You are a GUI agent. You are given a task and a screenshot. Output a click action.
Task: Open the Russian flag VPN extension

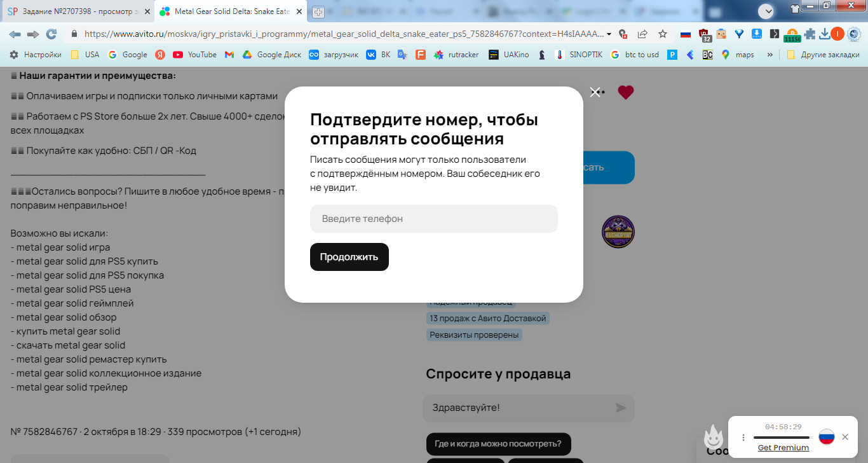[x=686, y=34]
